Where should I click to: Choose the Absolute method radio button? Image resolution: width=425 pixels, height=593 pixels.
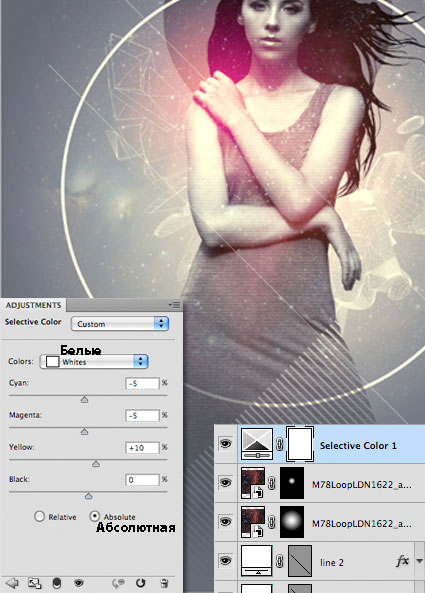point(95,516)
